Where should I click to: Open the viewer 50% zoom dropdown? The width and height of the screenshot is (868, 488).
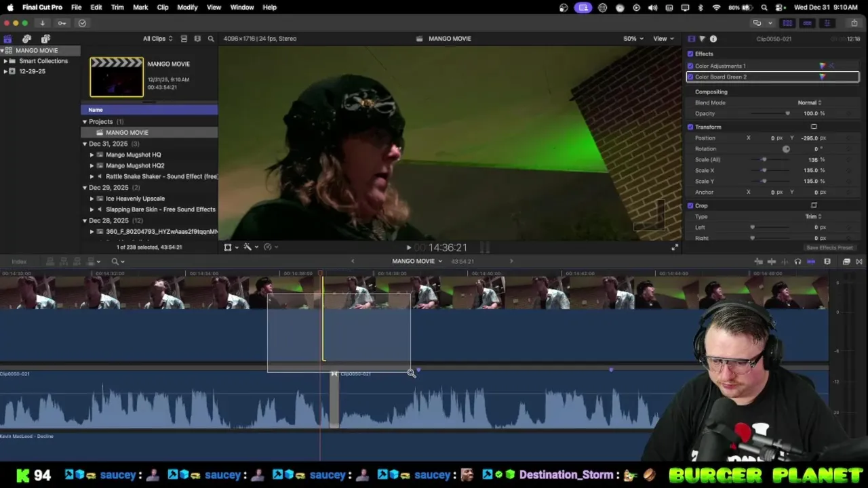click(x=633, y=39)
